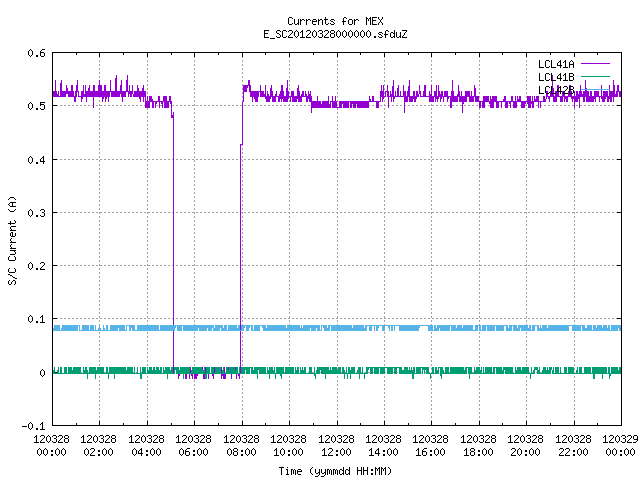Click the y-axis label 'S/C Current (A)'

click(12, 241)
